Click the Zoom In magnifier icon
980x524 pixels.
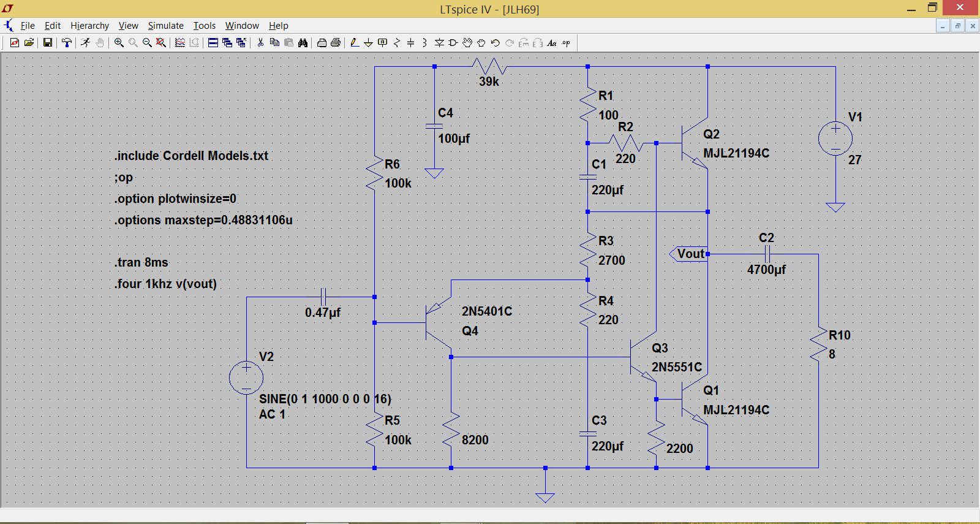pos(119,42)
